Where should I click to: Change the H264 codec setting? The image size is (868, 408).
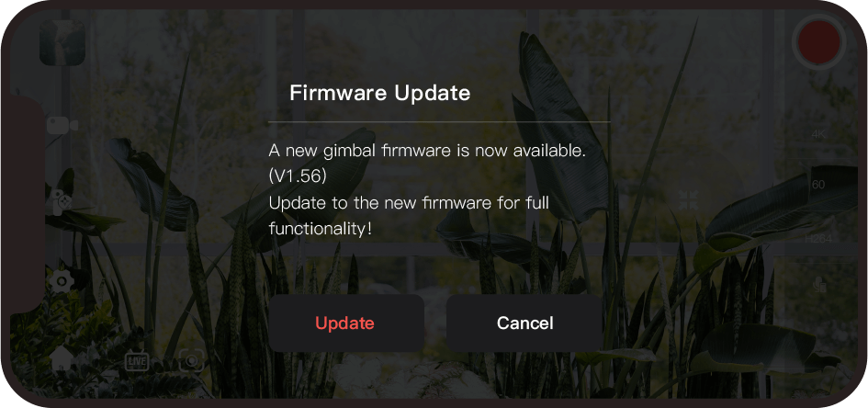(818, 238)
